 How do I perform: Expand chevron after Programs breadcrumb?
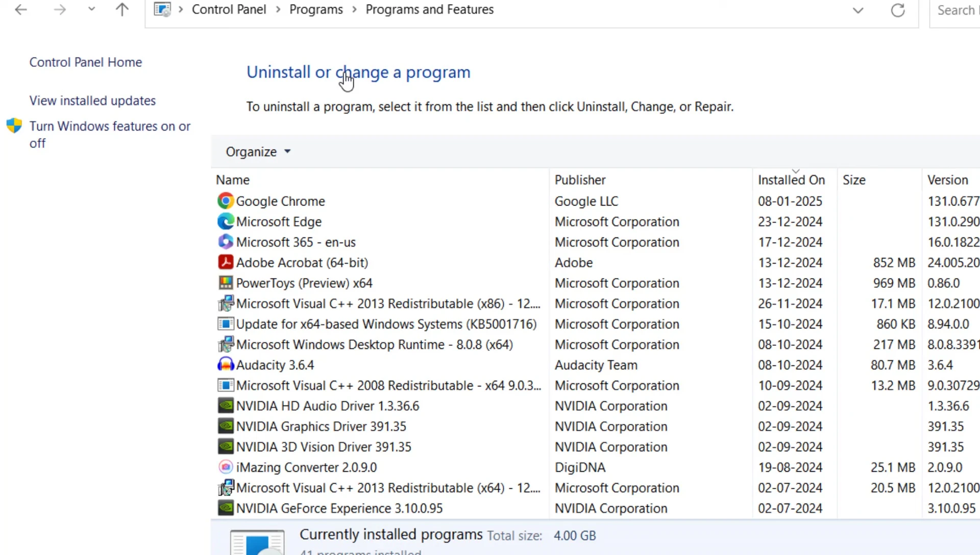(x=354, y=10)
